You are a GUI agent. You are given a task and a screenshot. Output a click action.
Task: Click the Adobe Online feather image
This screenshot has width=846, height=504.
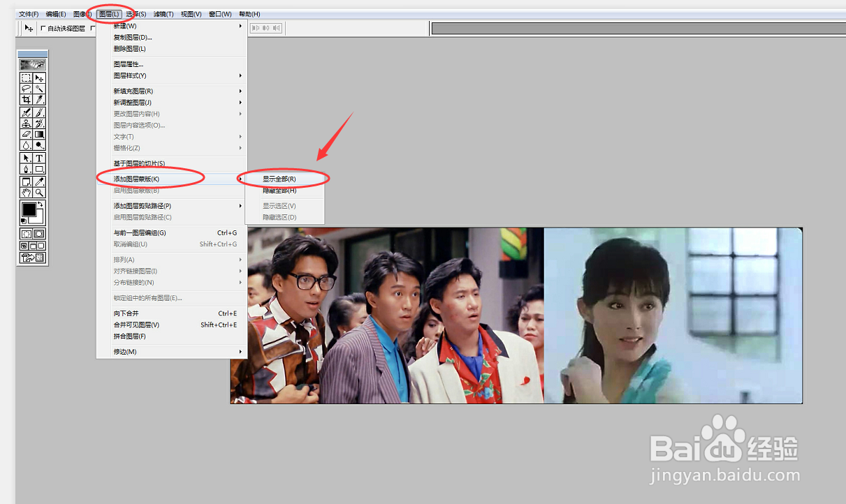33,64
